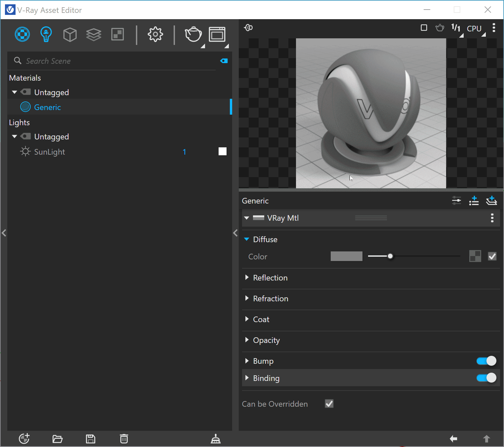
Task: Open the Render Elements layers category
Action: 94,34
